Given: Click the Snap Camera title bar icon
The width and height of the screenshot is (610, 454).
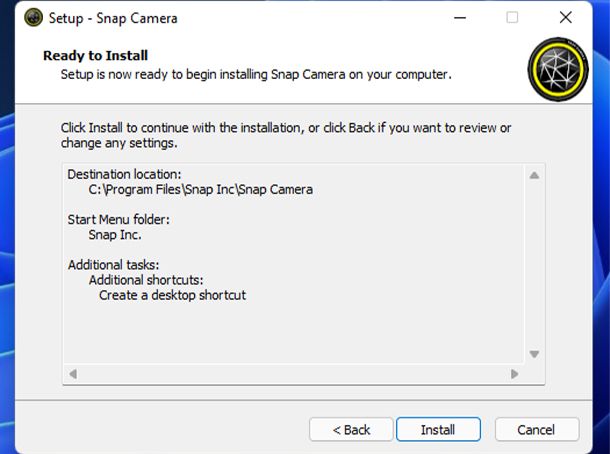Looking at the screenshot, I should pyautogui.click(x=33, y=18).
